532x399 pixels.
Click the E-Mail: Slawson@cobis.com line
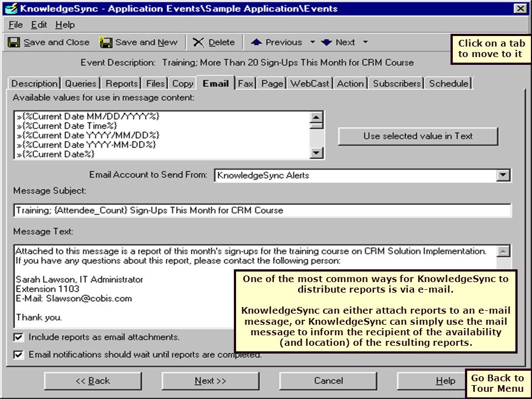pos(74,299)
